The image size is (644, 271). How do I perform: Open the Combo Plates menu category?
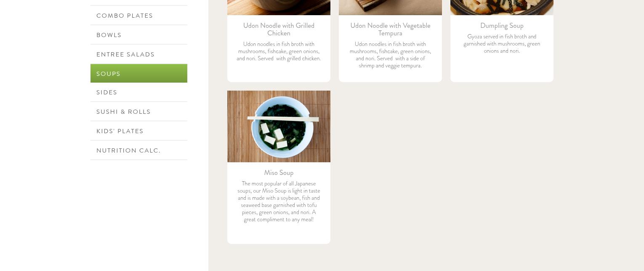pyautogui.click(x=138, y=16)
